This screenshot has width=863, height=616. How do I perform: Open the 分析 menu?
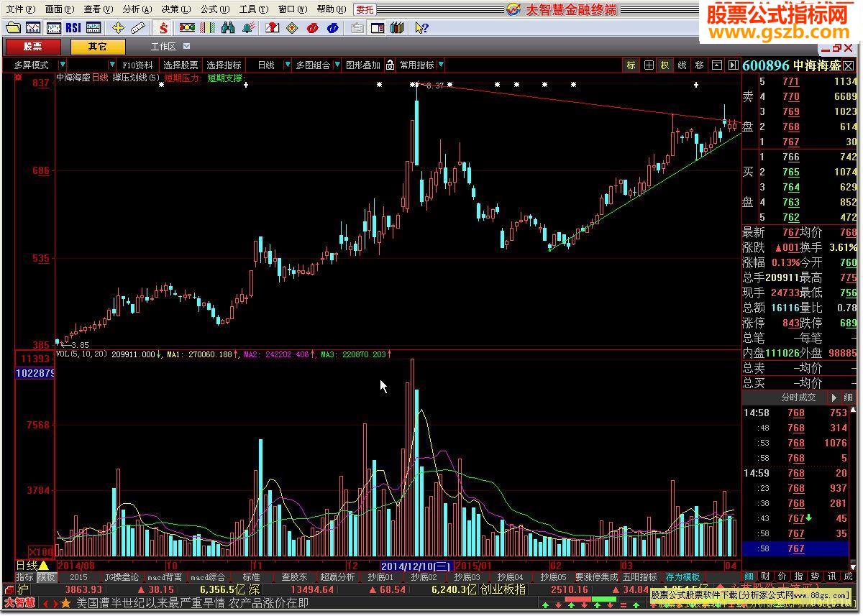click(137, 9)
